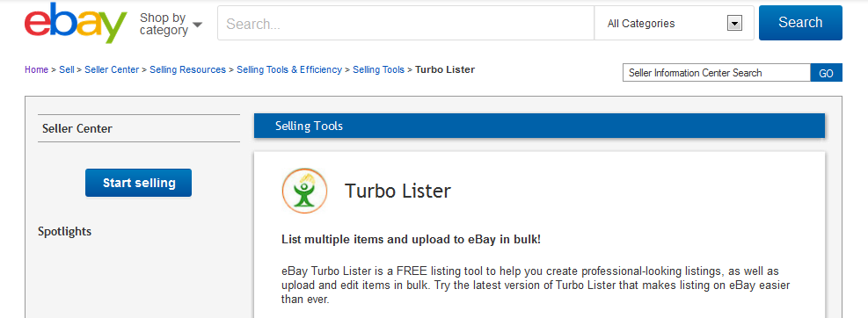Open the Shop by category menu

pyautogui.click(x=171, y=25)
